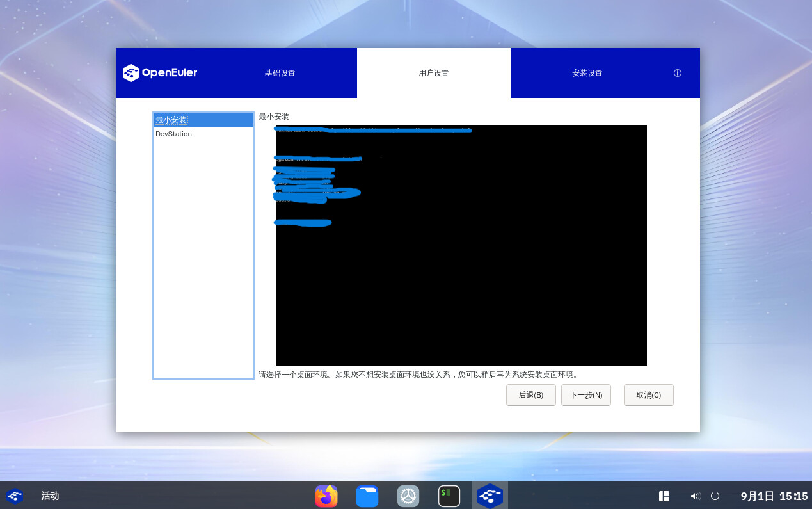
Task: Click the OpenEuler logo in the installer header
Action: click(x=160, y=73)
